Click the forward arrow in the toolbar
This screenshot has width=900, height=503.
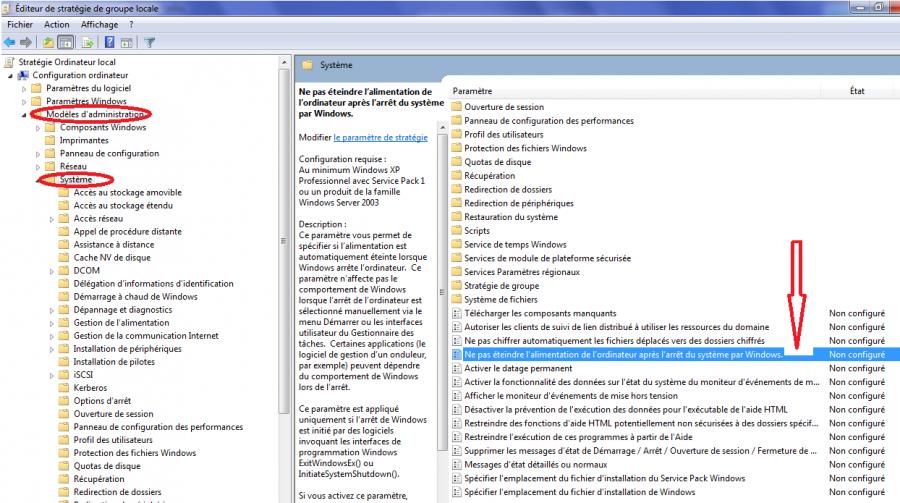[x=25, y=42]
